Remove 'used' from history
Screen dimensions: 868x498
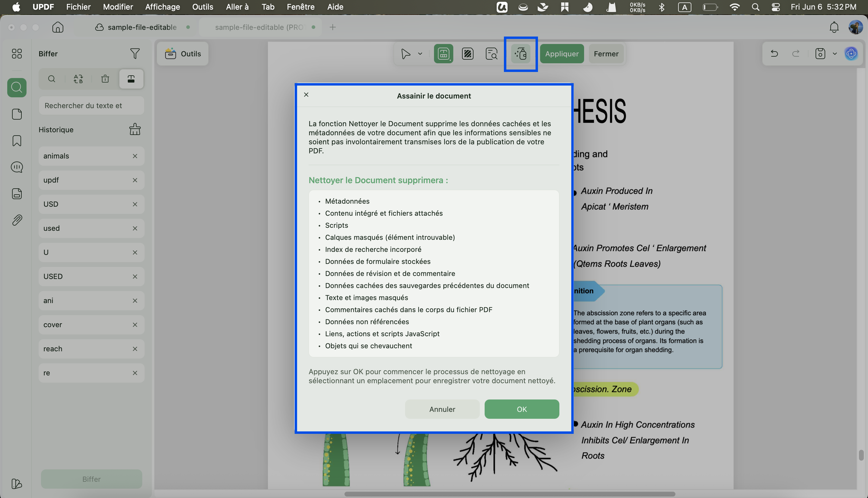(x=135, y=228)
